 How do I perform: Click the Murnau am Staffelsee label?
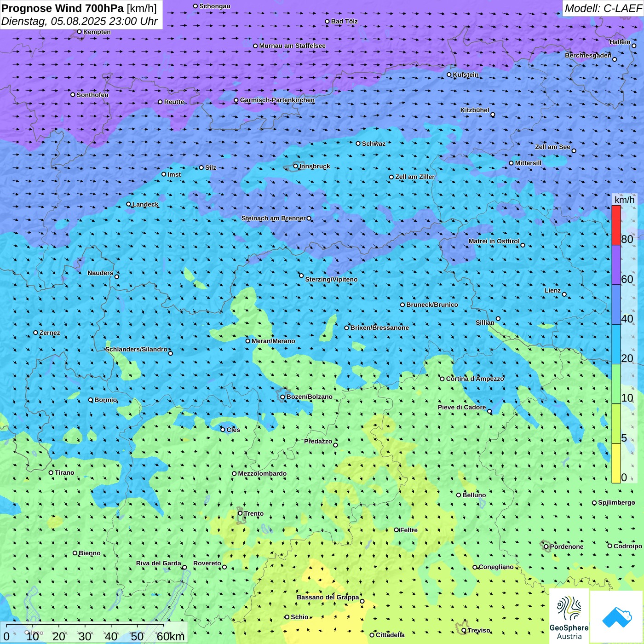pyautogui.click(x=293, y=46)
